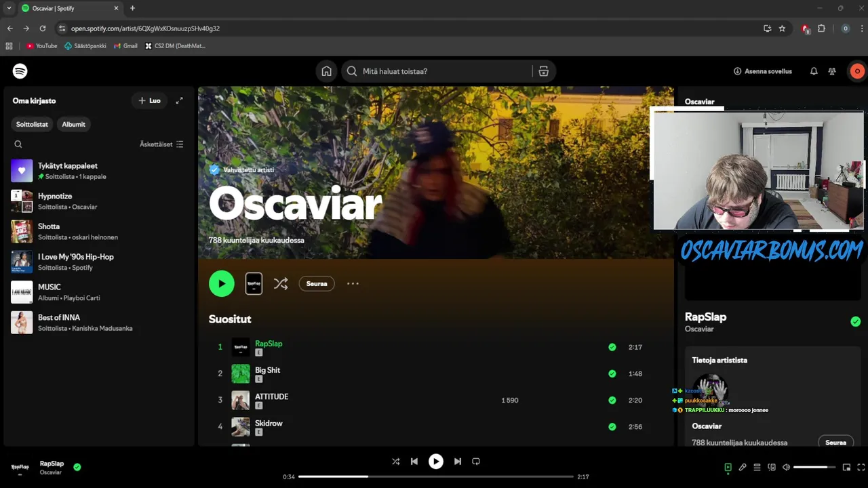The image size is (868, 488).
Task: Open the play queue icon
Action: tap(757, 467)
